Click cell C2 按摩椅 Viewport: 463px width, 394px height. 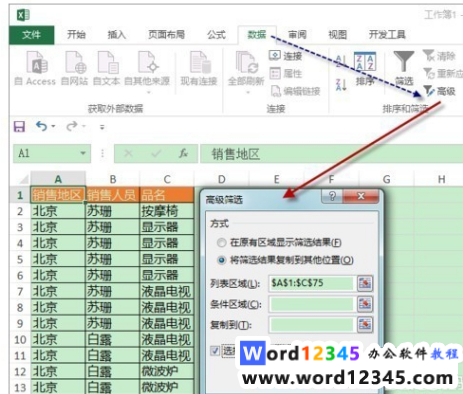click(x=167, y=211)
